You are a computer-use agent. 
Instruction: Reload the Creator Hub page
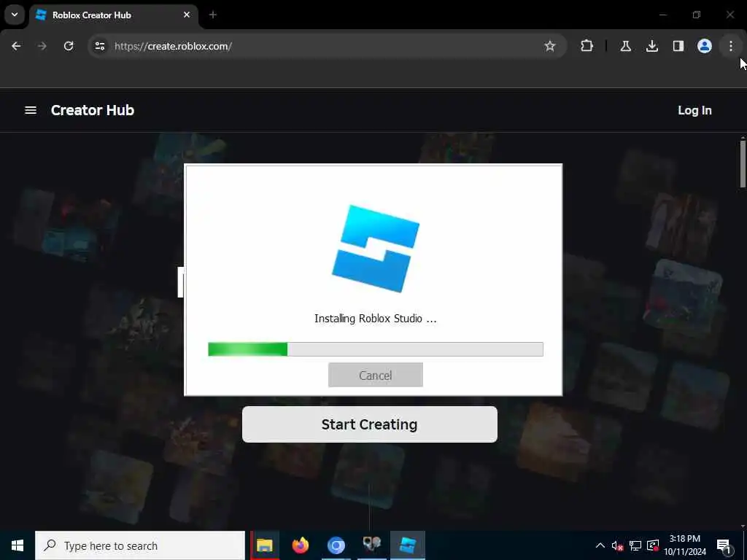pyautogui.click(x=69, y=46)
